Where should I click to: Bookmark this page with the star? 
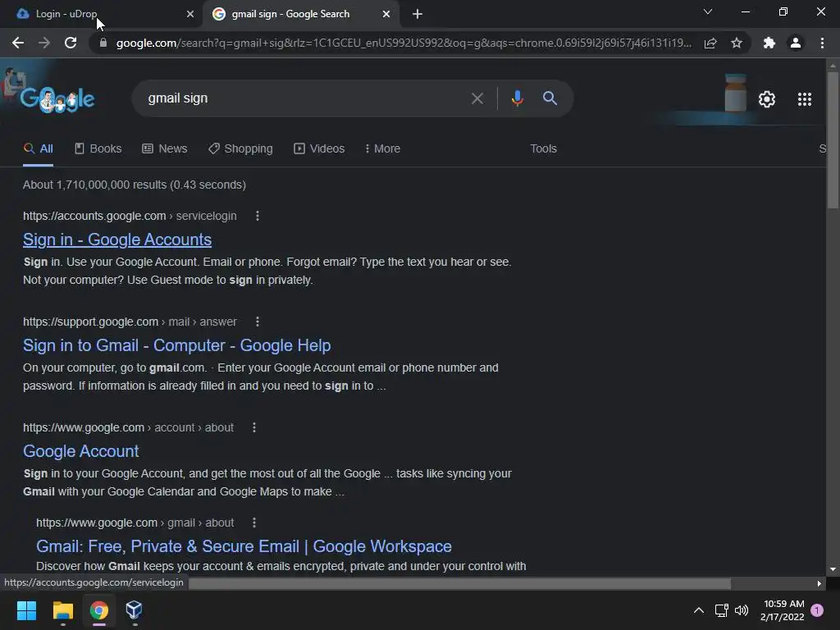[x=737, y=43]
